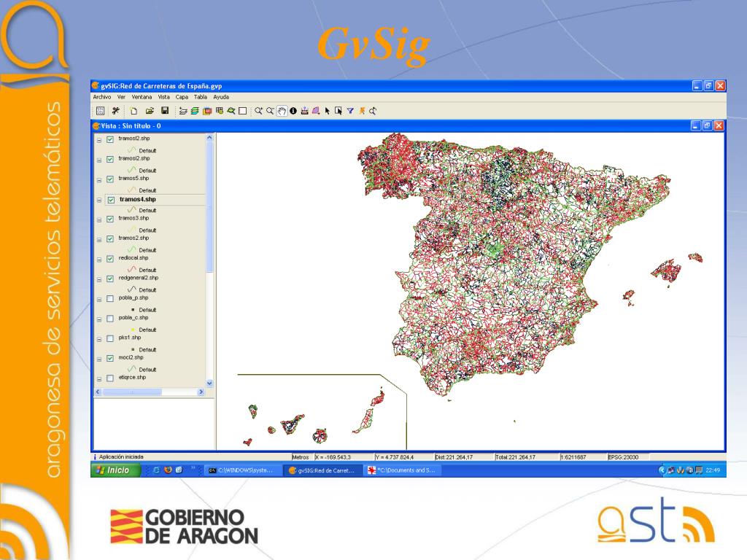
Task: Click the green stacked layers icon
Action: point(195,111)
